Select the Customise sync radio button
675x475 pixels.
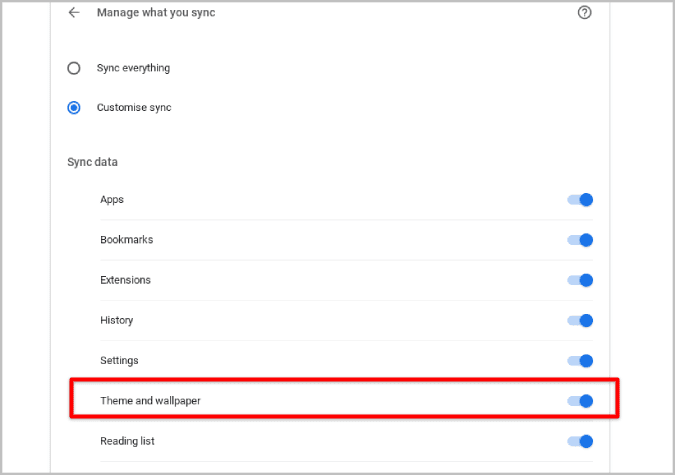[74, 107]
